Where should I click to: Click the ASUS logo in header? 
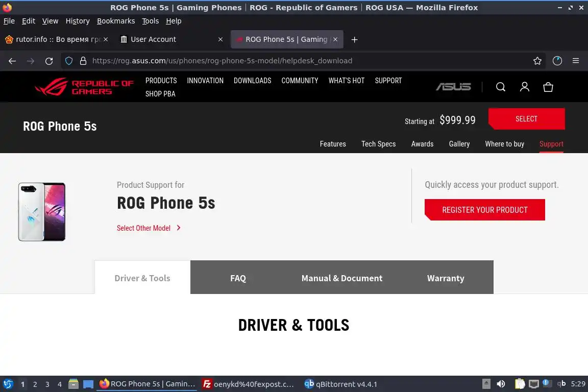point(453,87)
